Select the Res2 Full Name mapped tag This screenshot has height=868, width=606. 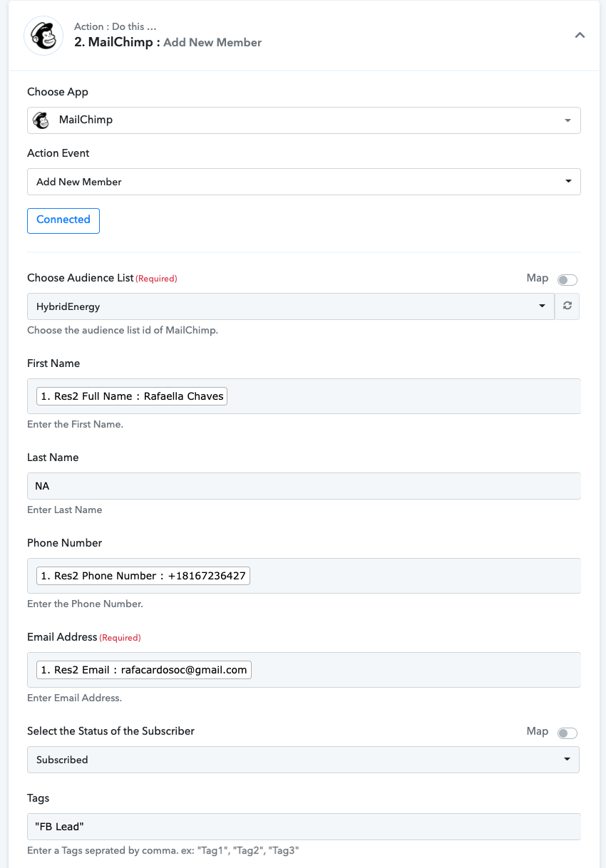pos(132,396)
